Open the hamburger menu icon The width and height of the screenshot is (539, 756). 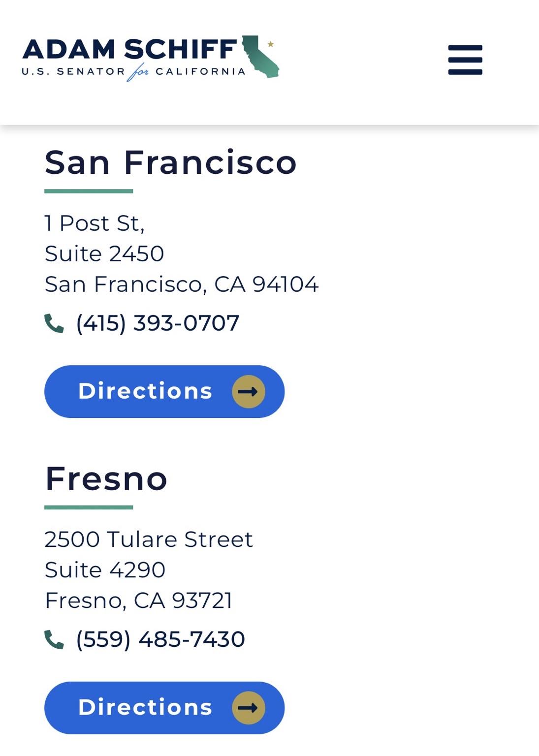(x=465, y=60)
